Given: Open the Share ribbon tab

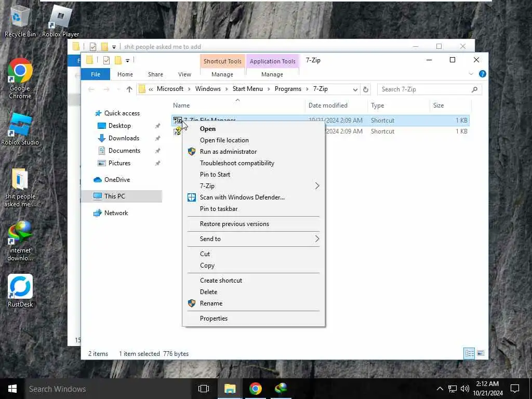Looking at the screenshot, I should click(x=155, y=74).
